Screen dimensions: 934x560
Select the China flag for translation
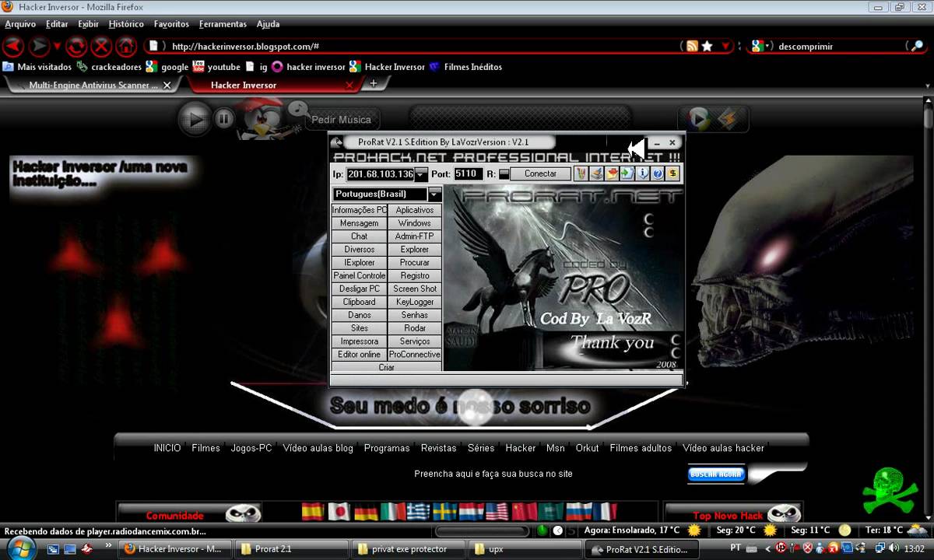tap(523, 511)
